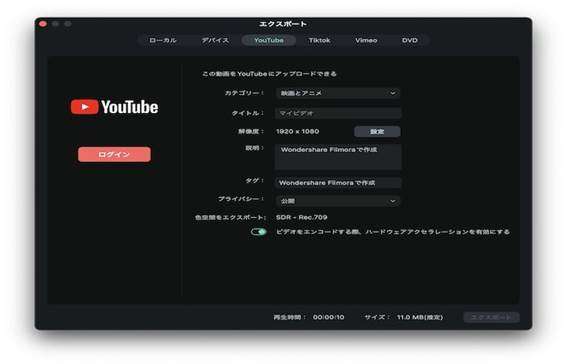Click the red ログイン button
This screenshot has width=567, height=364.
(x=114, y=154)
